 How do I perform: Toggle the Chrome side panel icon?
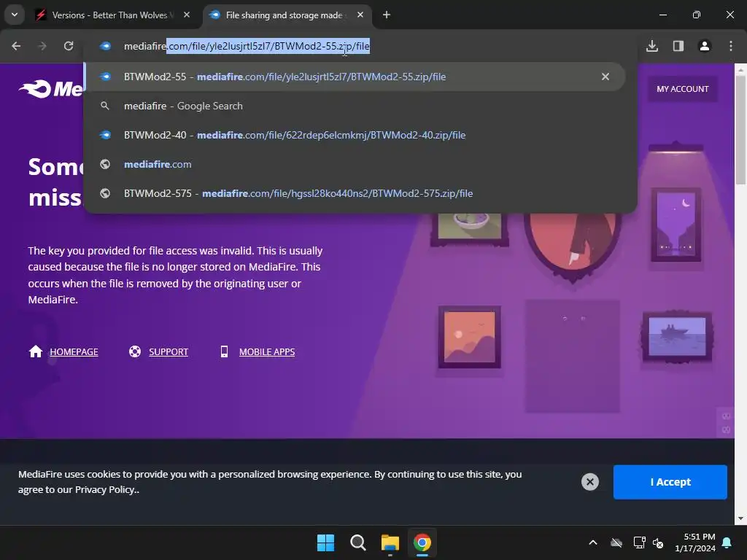678,46
